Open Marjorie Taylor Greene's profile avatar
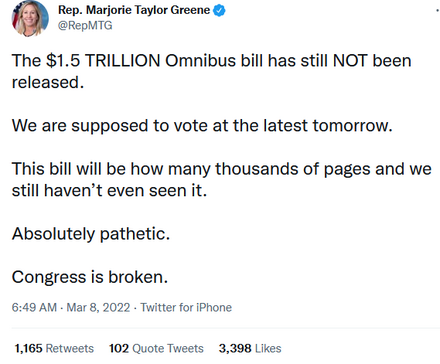The height and width of the screenshot is (364, 440). pos(30,18)
